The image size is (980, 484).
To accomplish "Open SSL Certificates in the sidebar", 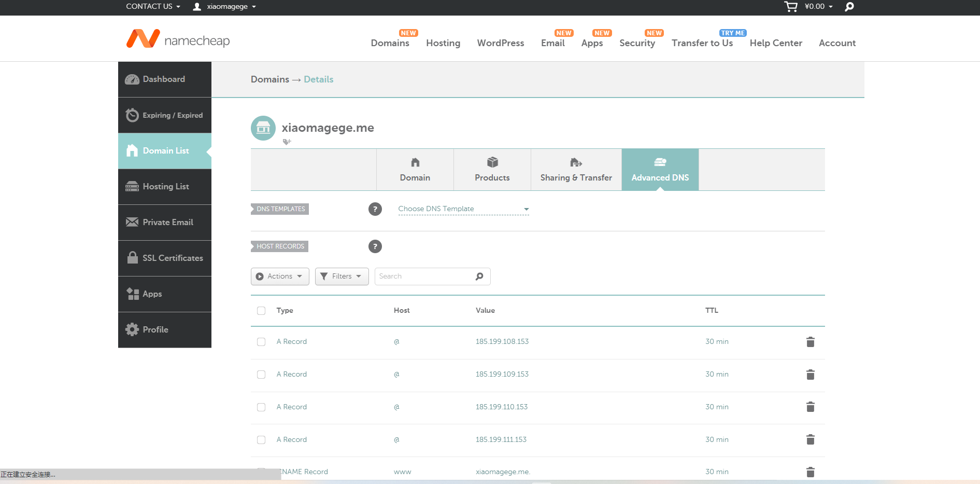I will [165, 258].
